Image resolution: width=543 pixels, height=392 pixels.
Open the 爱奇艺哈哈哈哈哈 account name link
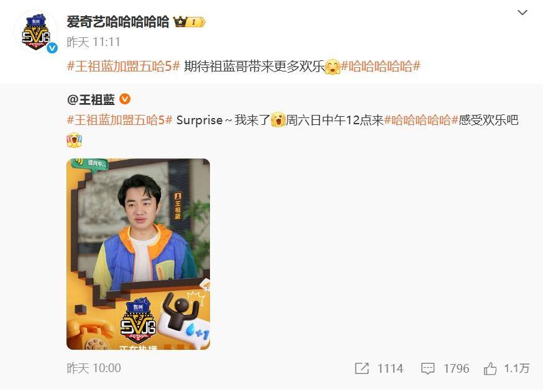[118, 22]
